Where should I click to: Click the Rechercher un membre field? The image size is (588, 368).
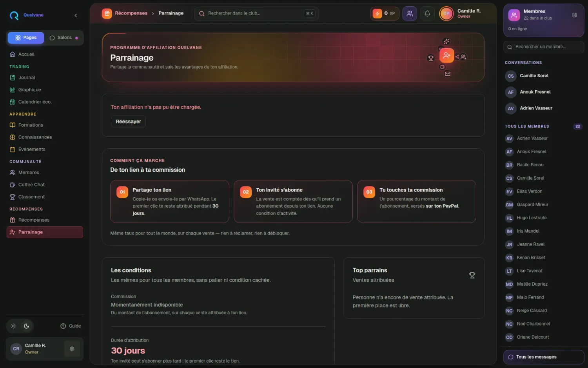click(544, 47)
